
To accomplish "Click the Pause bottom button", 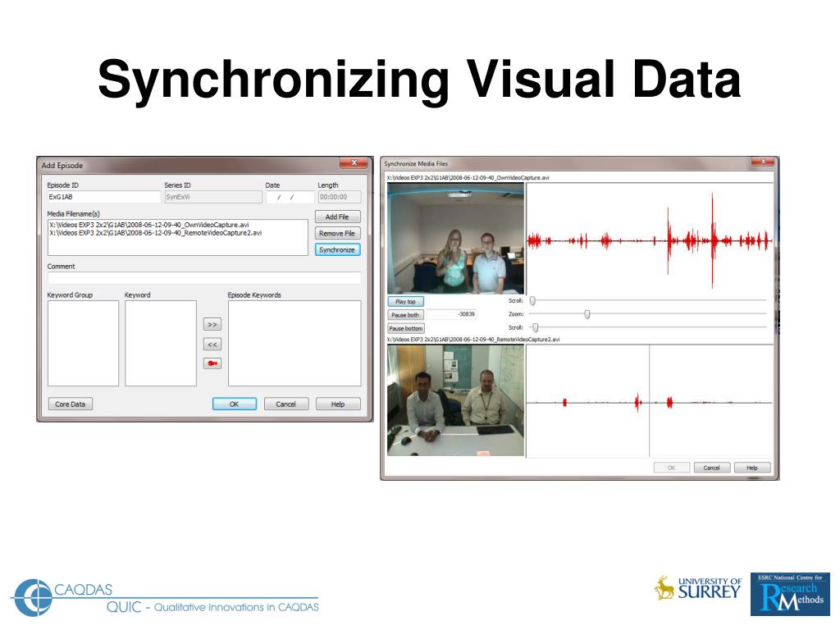I will (406, 328).
